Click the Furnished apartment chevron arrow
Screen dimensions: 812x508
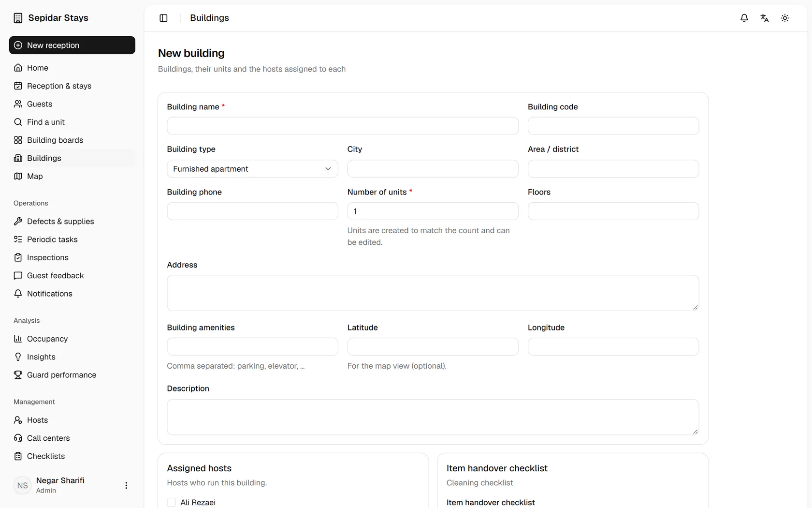(328, 169)
